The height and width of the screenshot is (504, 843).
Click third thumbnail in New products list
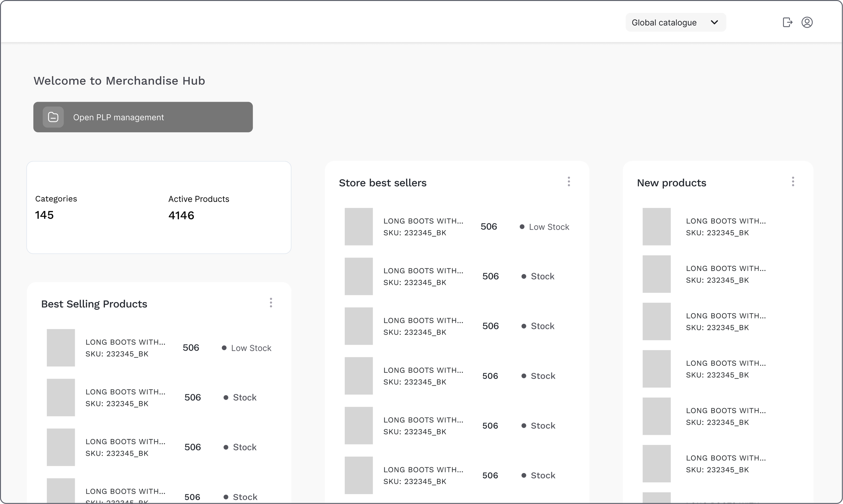point(656,321)
